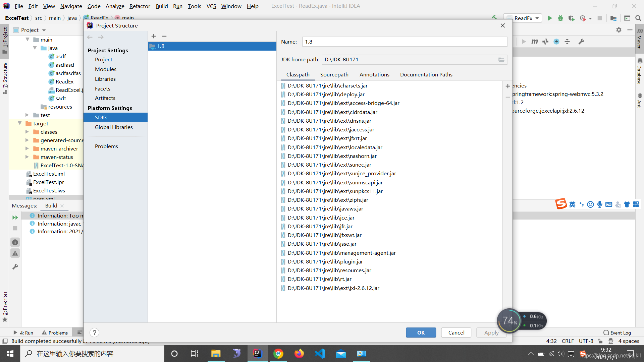Click the SDK Name input field
Image resolution: width=644 pixels, height=362 pixels.
pyautogui.click(x=404, y=42)
